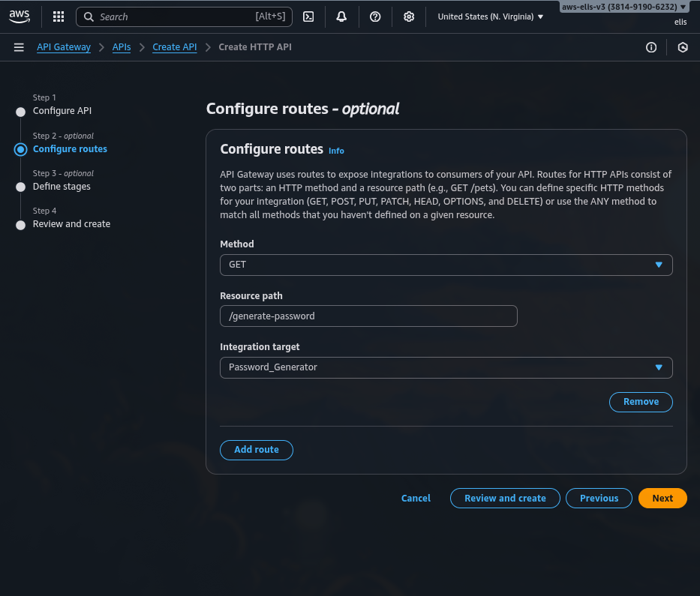
Task: Go to API Gateway breadcrumb
Action: point(64,47)
